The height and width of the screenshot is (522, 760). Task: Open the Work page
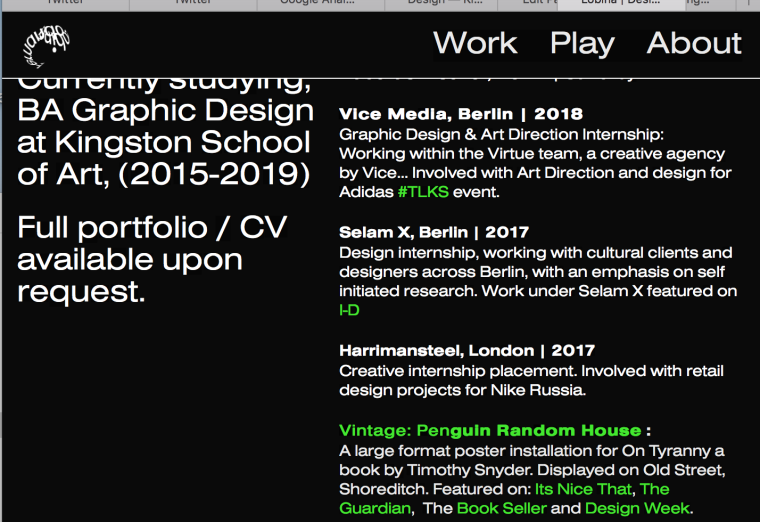coord(475,44)
